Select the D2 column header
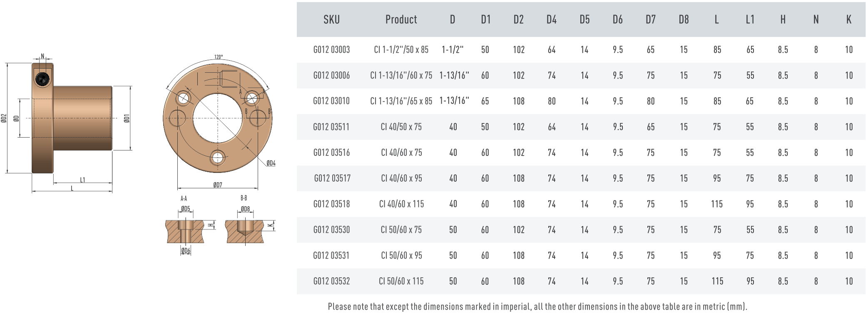This screenshot has height=313, width=868. [518, 20]
